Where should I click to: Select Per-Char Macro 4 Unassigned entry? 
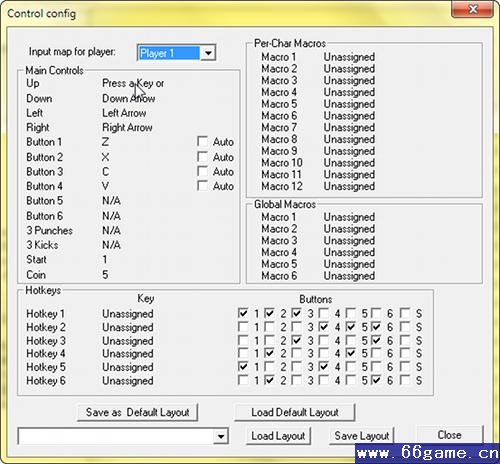tap(349, 92)
